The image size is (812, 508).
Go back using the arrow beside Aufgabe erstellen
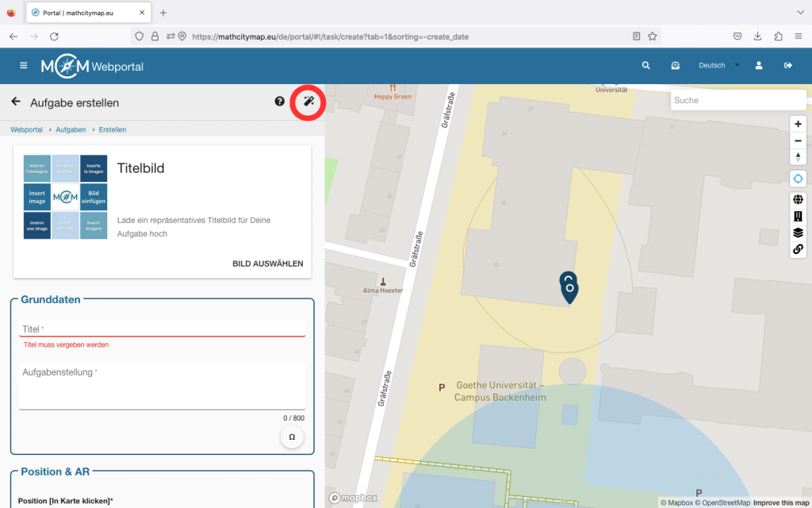pos(15,102)
